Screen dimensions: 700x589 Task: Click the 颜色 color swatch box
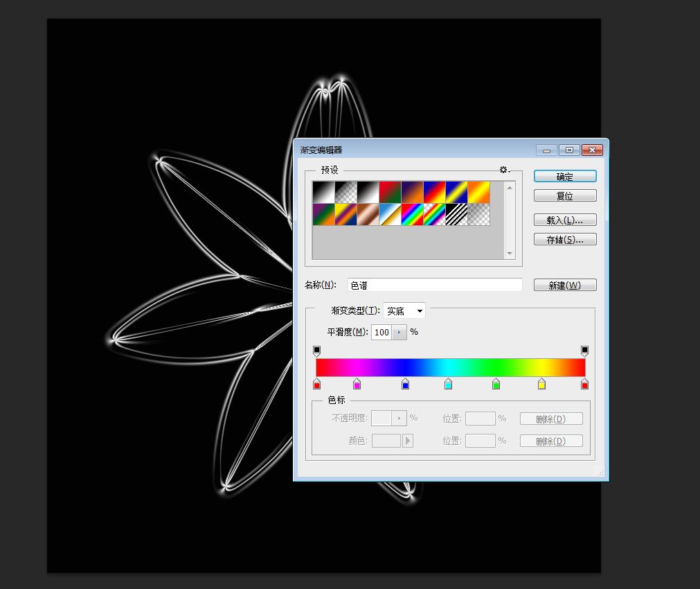(x=386, y=441)
